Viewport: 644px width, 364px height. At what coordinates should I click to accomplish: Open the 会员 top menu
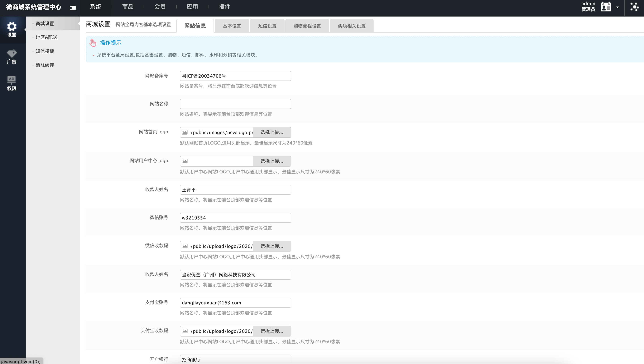160,7
